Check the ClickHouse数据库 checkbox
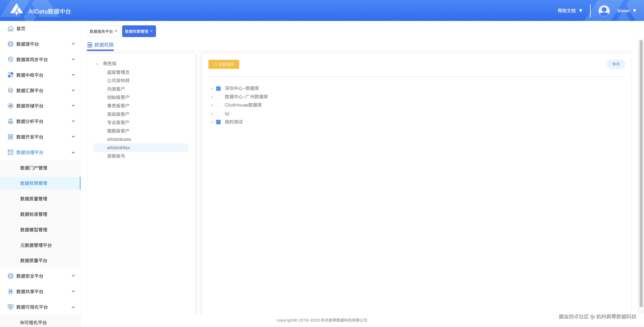This screenshot has height=327, width=644. (218, 105)
